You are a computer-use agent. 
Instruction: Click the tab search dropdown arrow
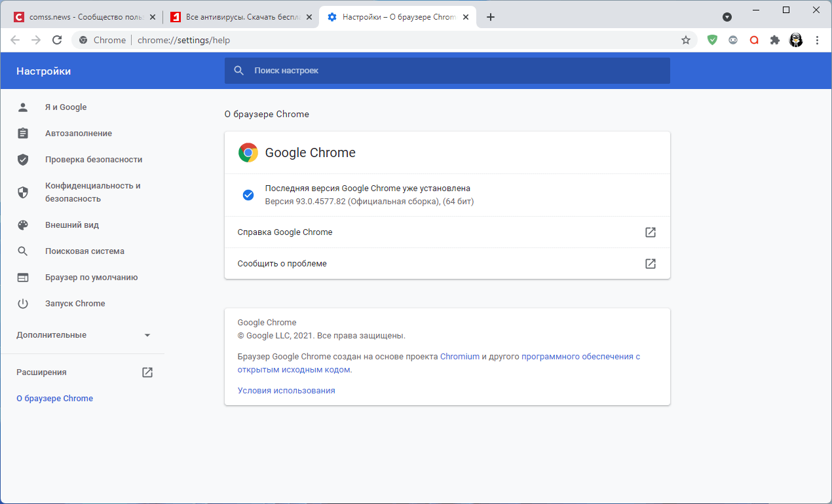(x=727, y=17)
